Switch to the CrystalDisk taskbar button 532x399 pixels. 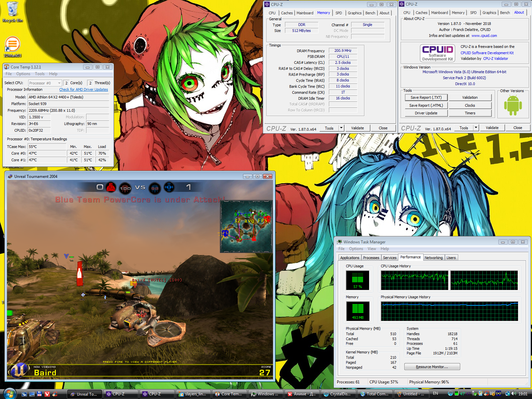click(x=338, y=394)
